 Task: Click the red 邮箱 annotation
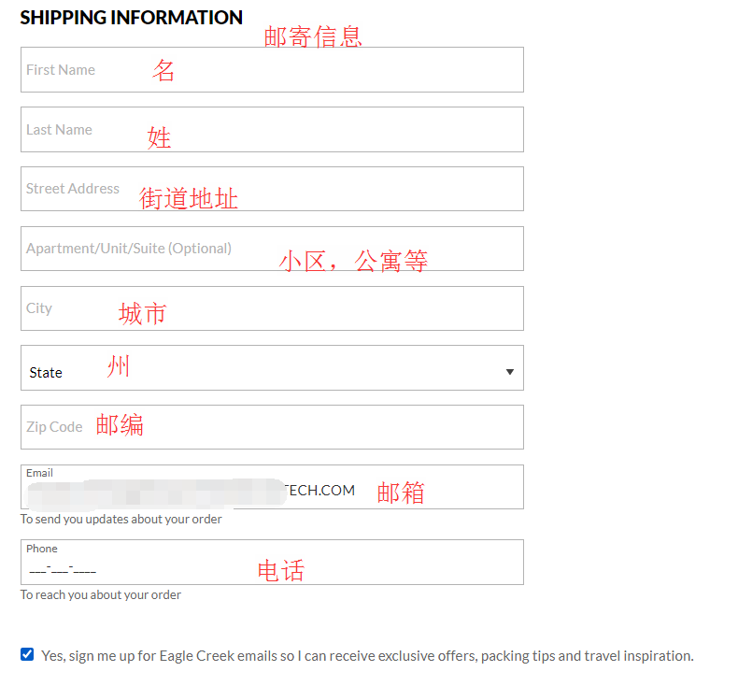401,493
